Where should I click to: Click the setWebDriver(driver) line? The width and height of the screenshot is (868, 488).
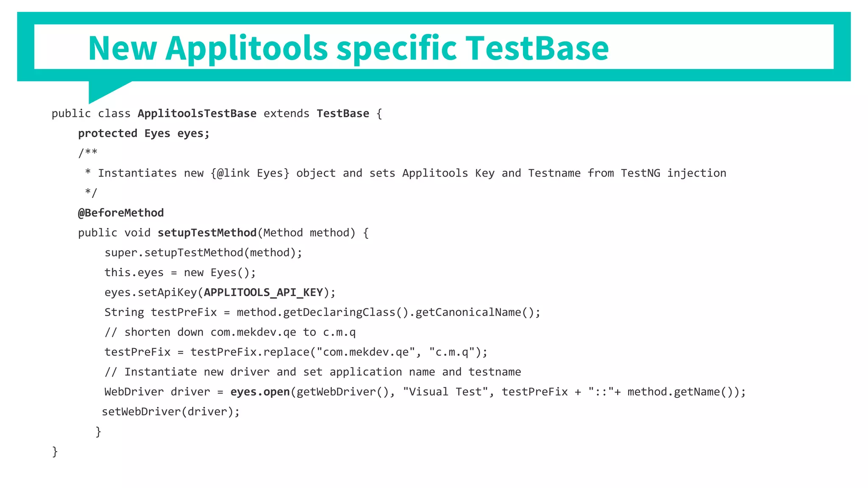pyautogui.click(x=171, y=412)
